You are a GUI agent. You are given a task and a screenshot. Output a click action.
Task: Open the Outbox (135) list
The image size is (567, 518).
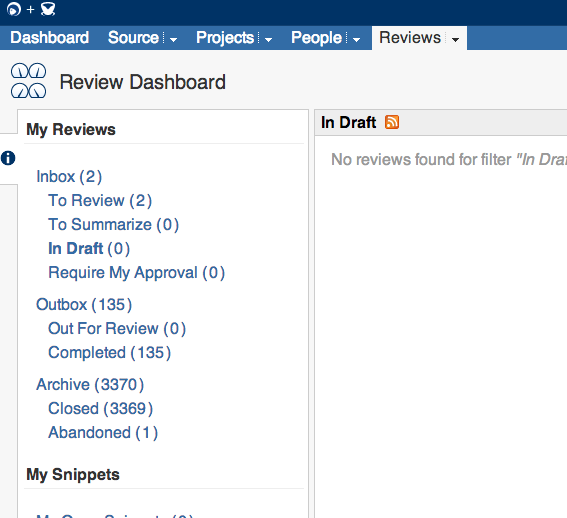coord(84,304)
